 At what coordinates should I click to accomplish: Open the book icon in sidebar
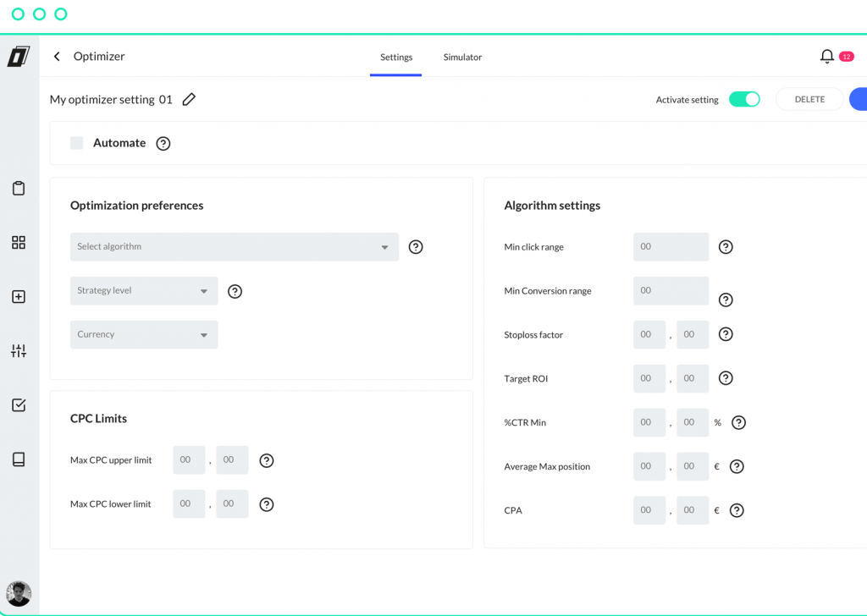pos(19,459)
